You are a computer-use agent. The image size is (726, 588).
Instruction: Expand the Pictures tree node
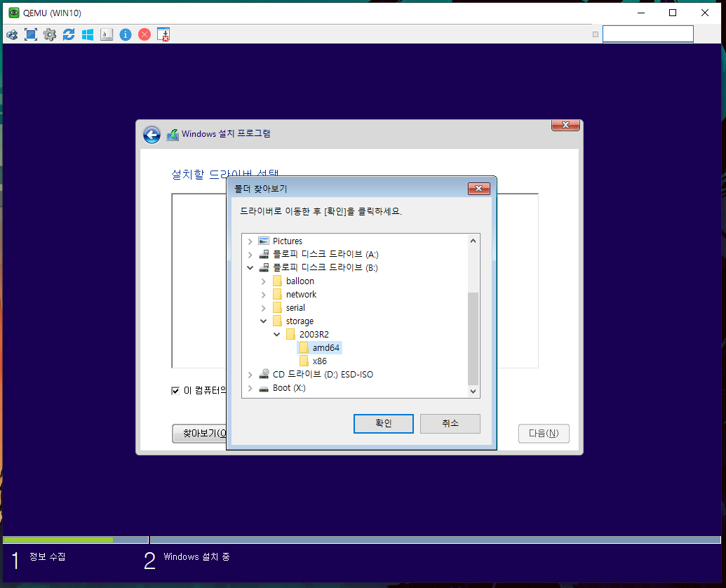250,241
